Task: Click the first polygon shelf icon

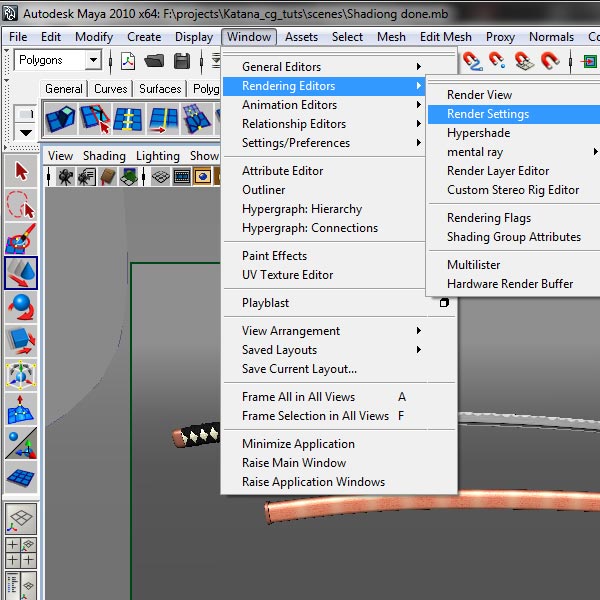Action: tap(60, 118)
